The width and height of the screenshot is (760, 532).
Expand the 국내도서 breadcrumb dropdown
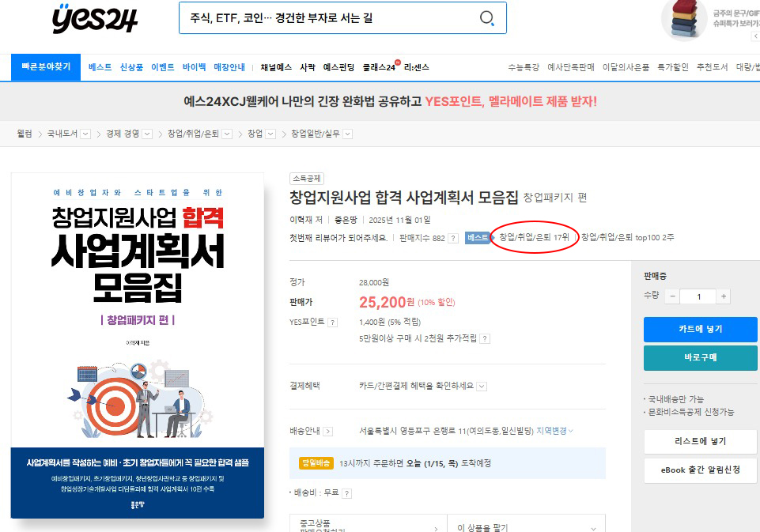85,134
